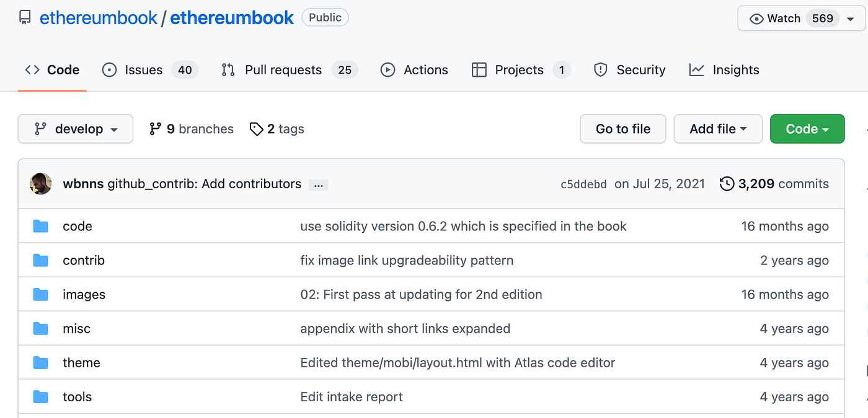
Task: Open the Security tab
Action: click(629, 70)
